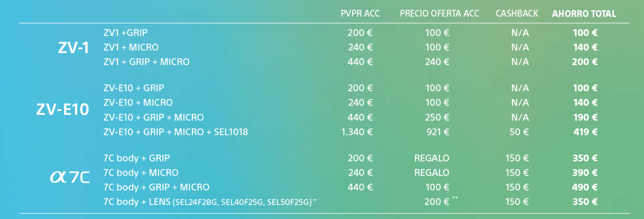Image resolution: width=644 pixels, height=219 pixels.
Task: Click the 490 € total savings value
Action: click(585, 187)
